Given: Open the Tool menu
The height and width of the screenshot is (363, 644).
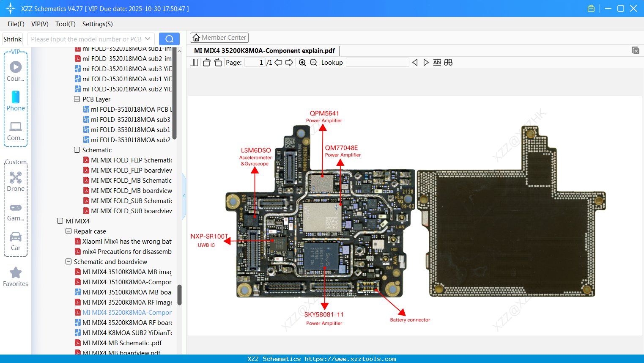Looking at the screenshot, I should click(x=65, y=24).
